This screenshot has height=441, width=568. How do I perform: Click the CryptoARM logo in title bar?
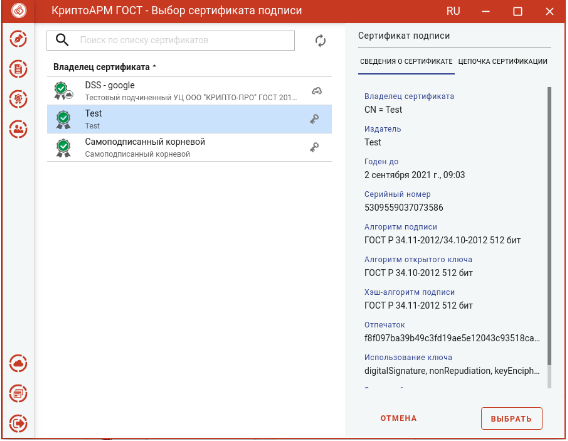tap(19, 11)
